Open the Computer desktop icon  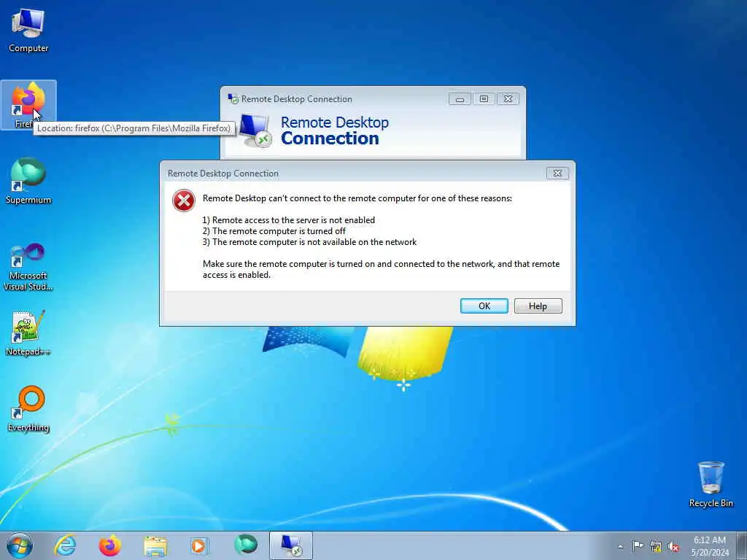click(28, 30)
